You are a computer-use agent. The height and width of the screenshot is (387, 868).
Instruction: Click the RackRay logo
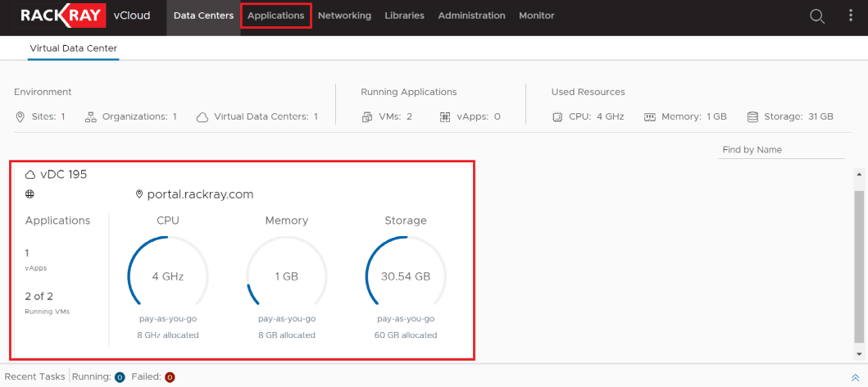click(61, 16)
